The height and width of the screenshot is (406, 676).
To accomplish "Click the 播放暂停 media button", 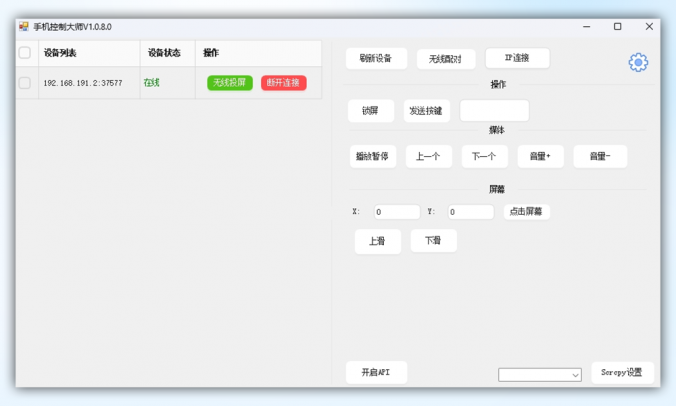I will click(x=373, y=156).
